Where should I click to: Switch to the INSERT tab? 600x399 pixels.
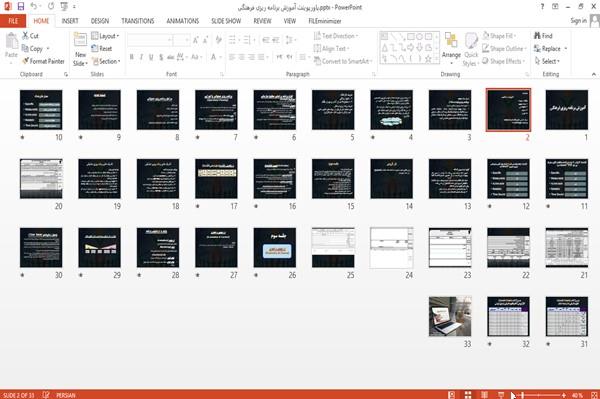[x=70, y=21]
